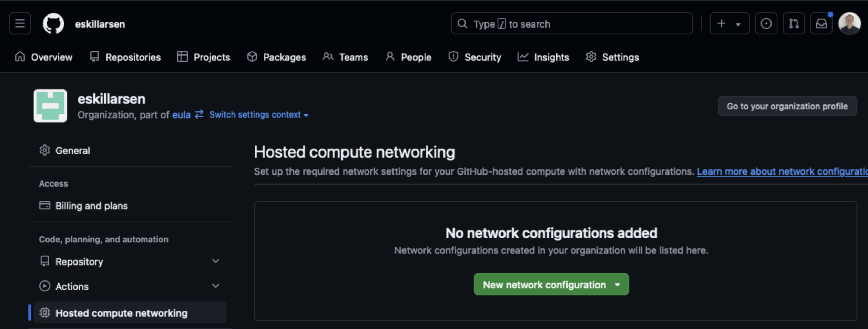This screenshot has height=329, width=868.
Task: Select Hosted compute networking sidebar item
Action: point(130,313)
